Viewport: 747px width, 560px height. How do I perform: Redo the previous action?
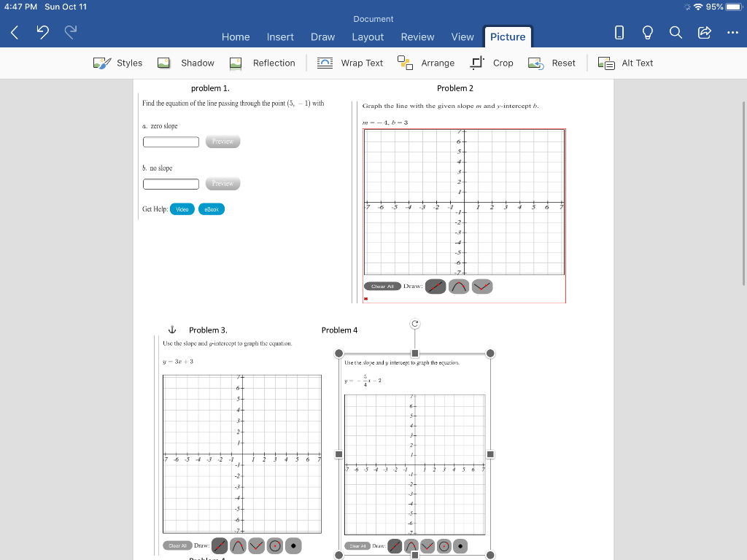[x=71, y=32]
